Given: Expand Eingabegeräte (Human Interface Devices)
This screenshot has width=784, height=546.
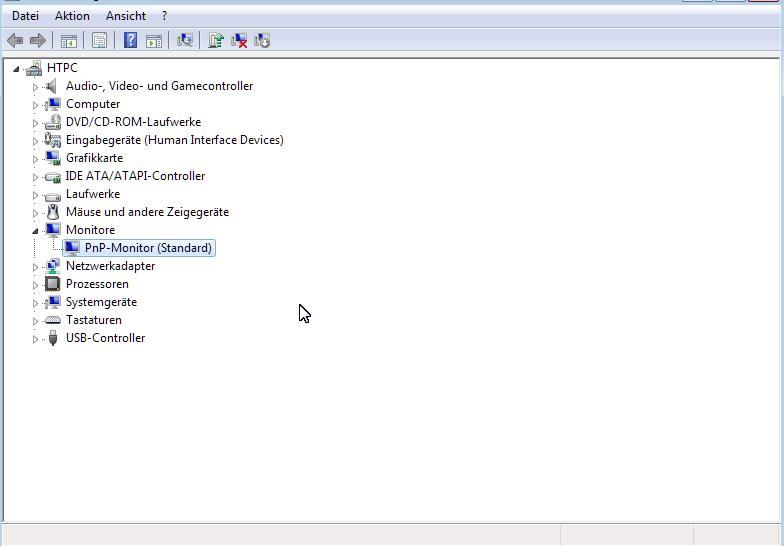Looking at the screenshot, I should [35, 141].
